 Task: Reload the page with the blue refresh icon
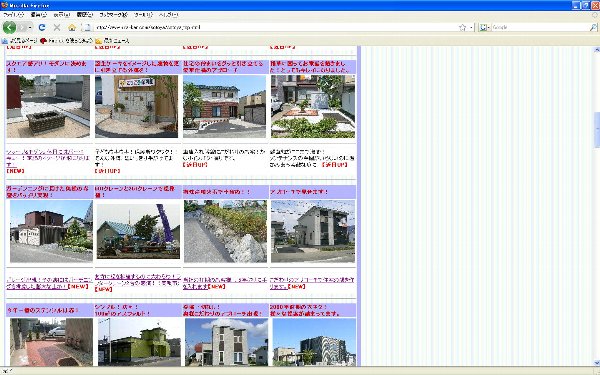tap(42, 27)
